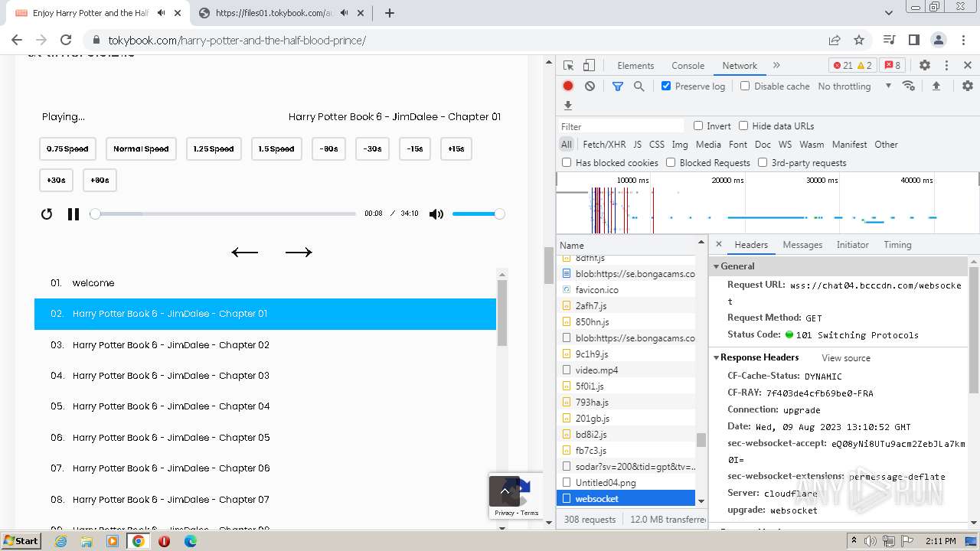Click the network Filter input
This screenshot has height=551, width=980.
621,126
